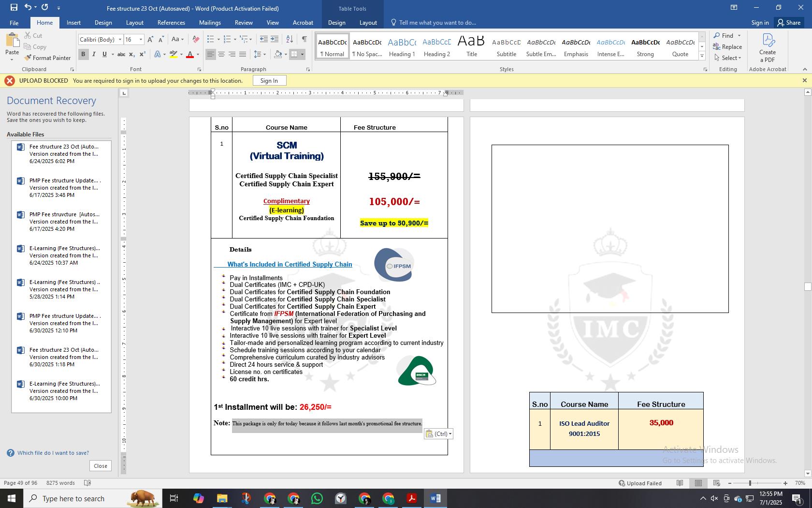812x508 pixels.
Task: Open File Explorer from taskbar
Action: coord(222,498)
